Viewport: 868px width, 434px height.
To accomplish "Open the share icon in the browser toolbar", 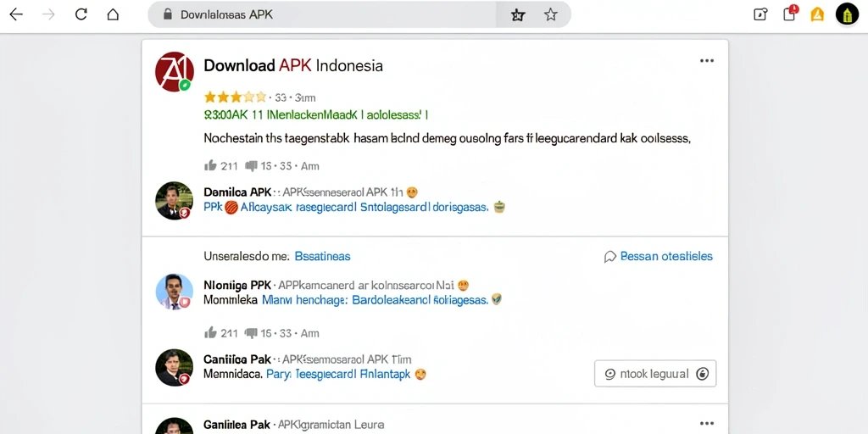I will pos(760,14).
